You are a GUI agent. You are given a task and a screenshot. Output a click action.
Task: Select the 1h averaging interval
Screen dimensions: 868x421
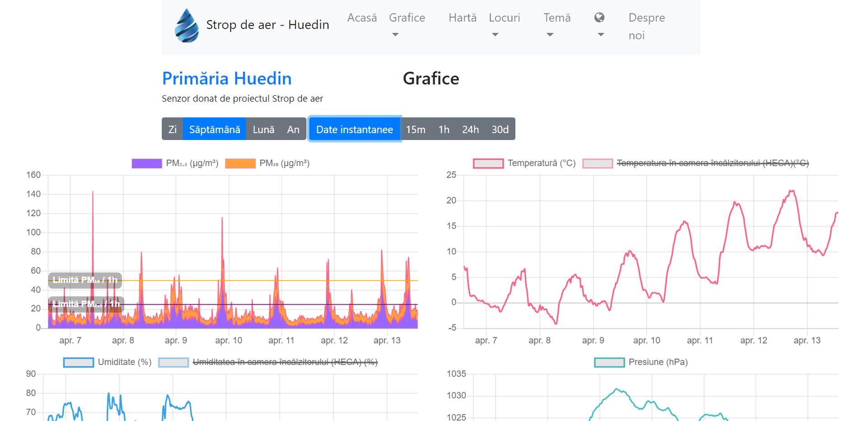tap(444, 129)
